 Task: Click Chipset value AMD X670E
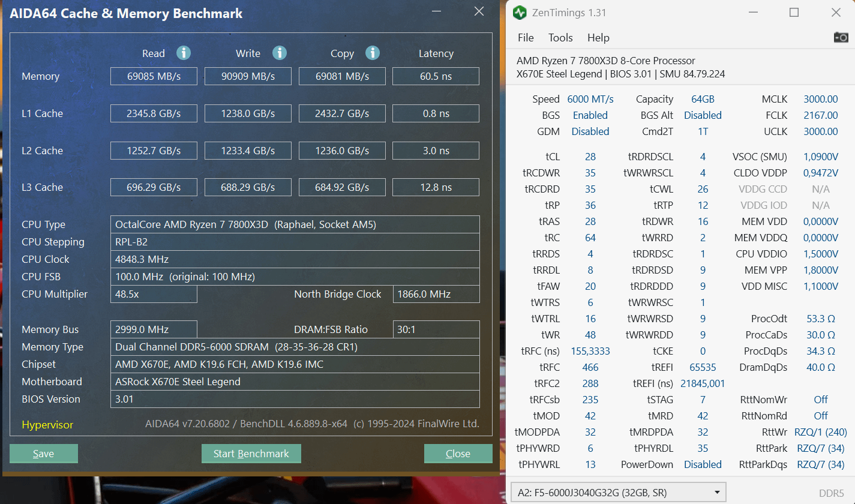click(x=295, y=364)
